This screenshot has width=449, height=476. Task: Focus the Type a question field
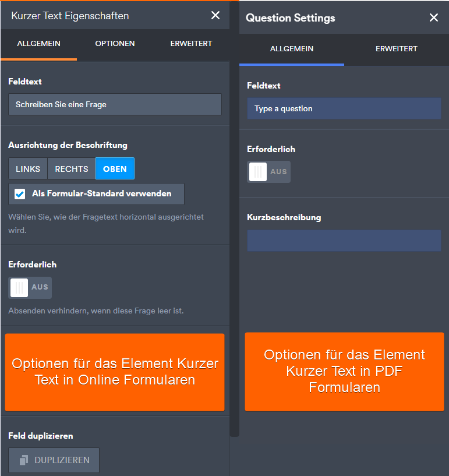pyautogui.click(x=344, y=109)
